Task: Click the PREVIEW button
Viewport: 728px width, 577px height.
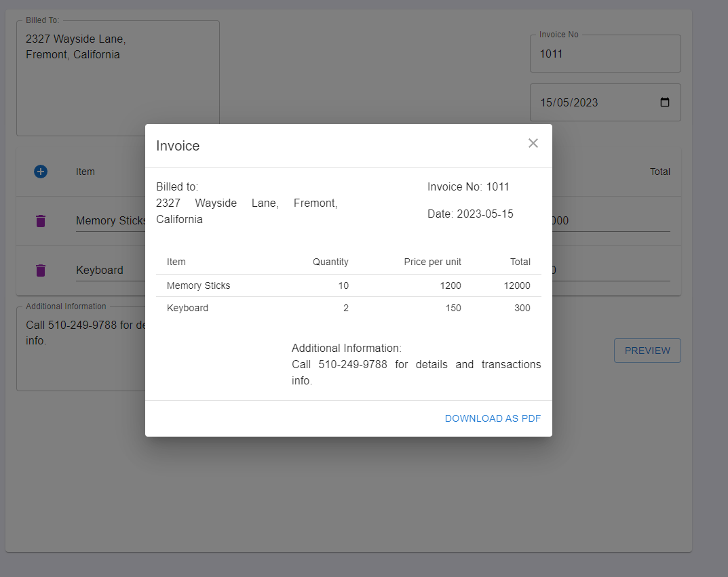Action: [x=647, y=351]
